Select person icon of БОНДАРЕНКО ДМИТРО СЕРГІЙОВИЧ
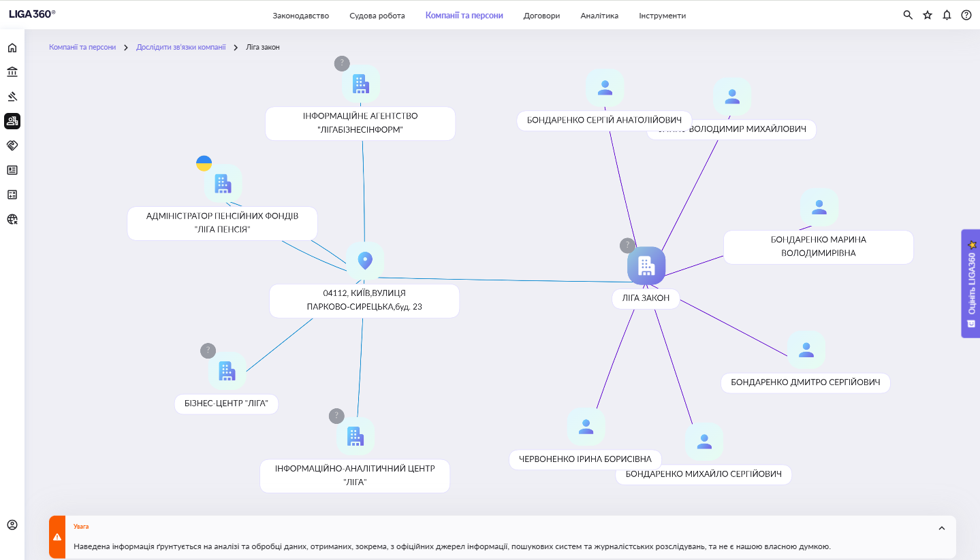The height and width of the screenshot is (560, 980). pyautogui.click(x=806, y=350)
